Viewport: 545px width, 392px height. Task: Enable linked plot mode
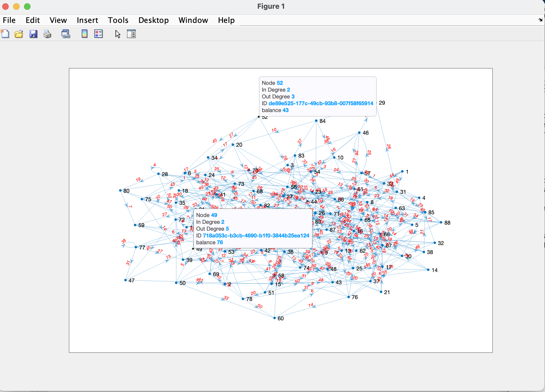(x=65, y=34)
